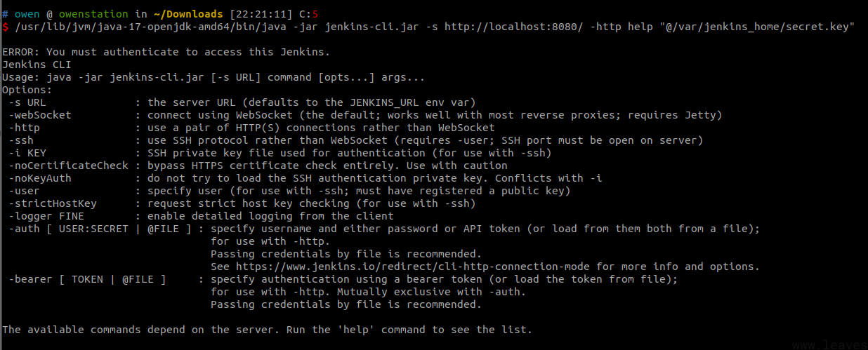Click the red dollar-sign shell prompt

(x=6, y=27)
